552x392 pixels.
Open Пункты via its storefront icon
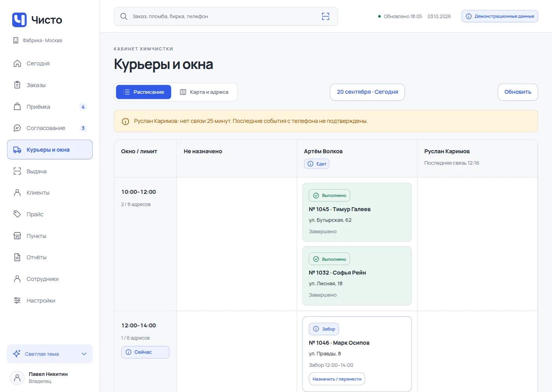coord(17,236)
